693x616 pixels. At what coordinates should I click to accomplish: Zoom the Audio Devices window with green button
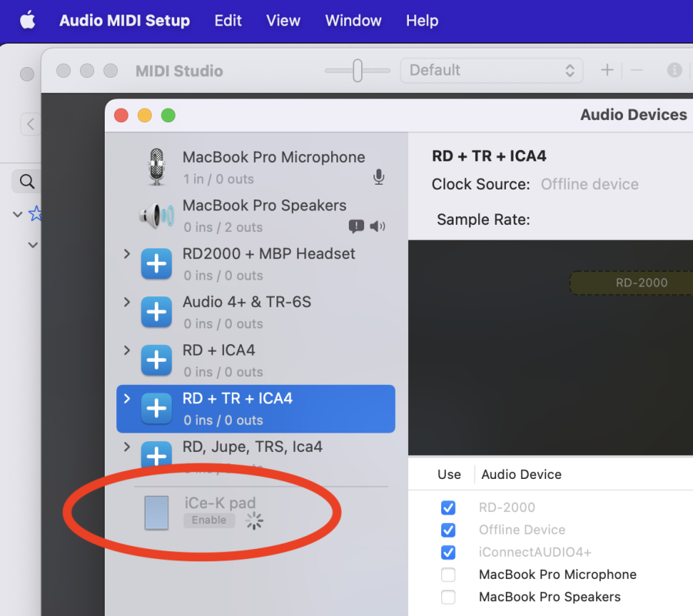pyautogui.click(x=168, y=115)
